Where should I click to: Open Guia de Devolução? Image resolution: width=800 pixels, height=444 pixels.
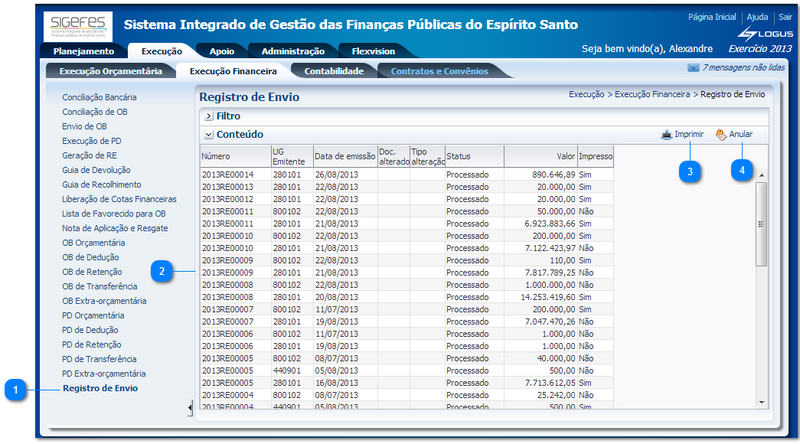96,170
